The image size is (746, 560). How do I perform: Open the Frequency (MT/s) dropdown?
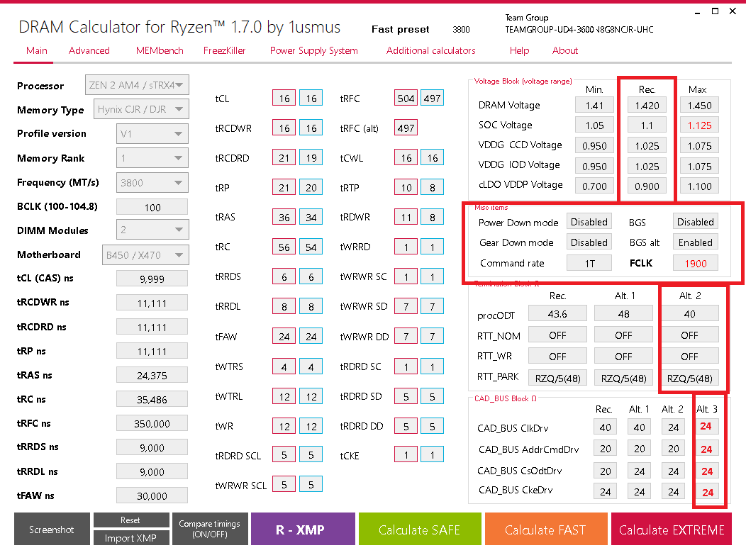click(151, 182)
